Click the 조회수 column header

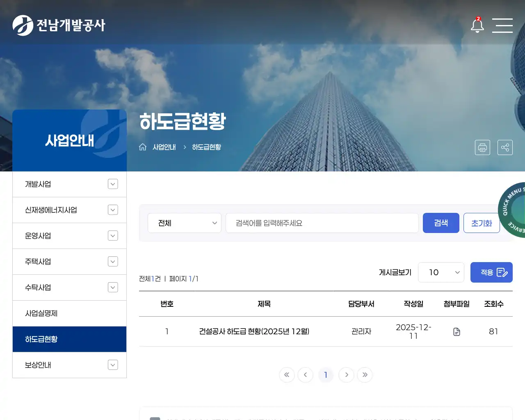point(494,304)
